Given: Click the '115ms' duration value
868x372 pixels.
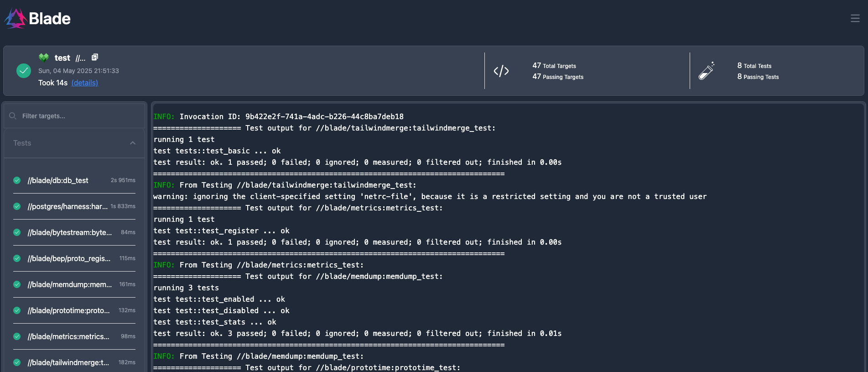Looking at the screenshot, I should tap(127, 258).
